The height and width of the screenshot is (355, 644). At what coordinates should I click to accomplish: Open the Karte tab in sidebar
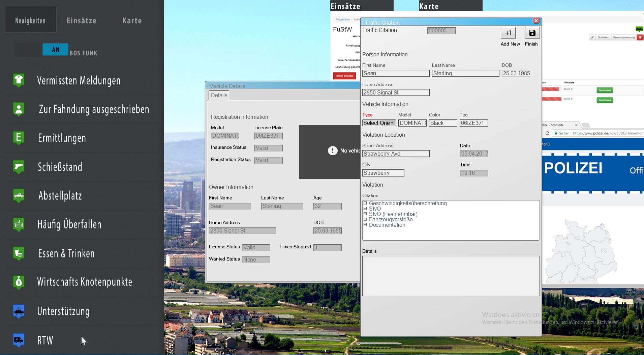click(132, 21)
